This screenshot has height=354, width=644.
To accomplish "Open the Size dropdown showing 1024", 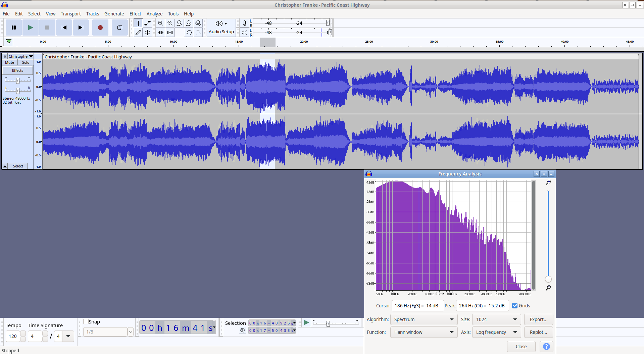I will (x=496, y=319).
